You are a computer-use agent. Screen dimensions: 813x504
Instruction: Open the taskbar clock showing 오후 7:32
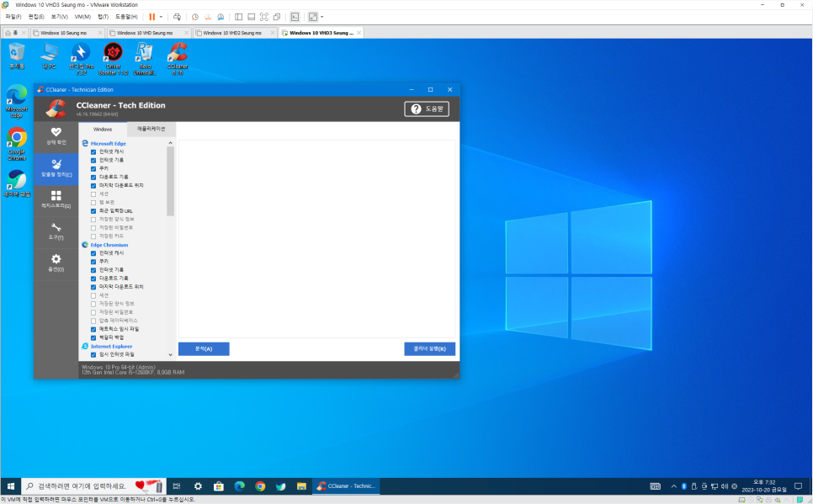[763, 485]
